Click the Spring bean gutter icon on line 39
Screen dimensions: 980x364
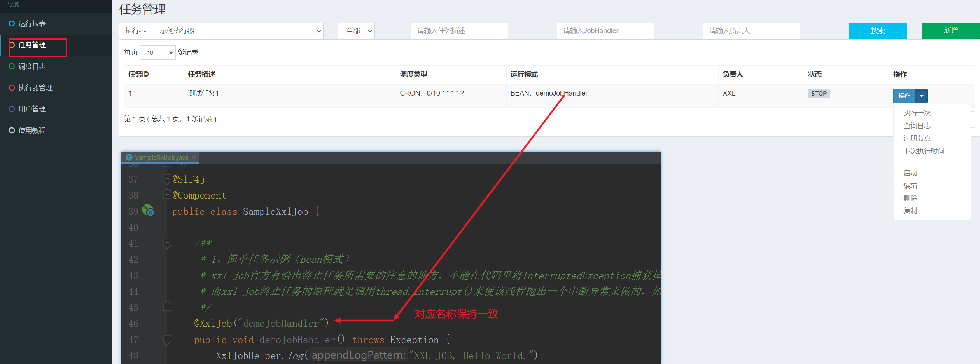coord(148,211)
